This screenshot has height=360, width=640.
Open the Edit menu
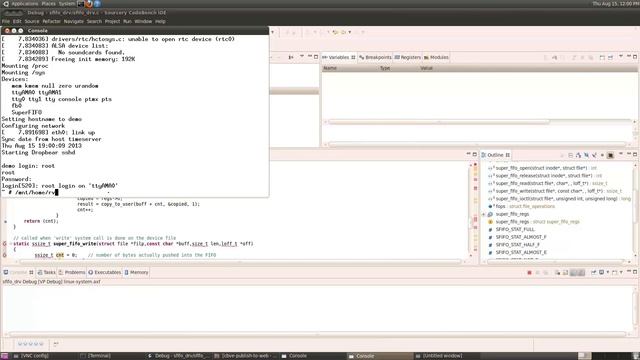click(x=17, y=21)
